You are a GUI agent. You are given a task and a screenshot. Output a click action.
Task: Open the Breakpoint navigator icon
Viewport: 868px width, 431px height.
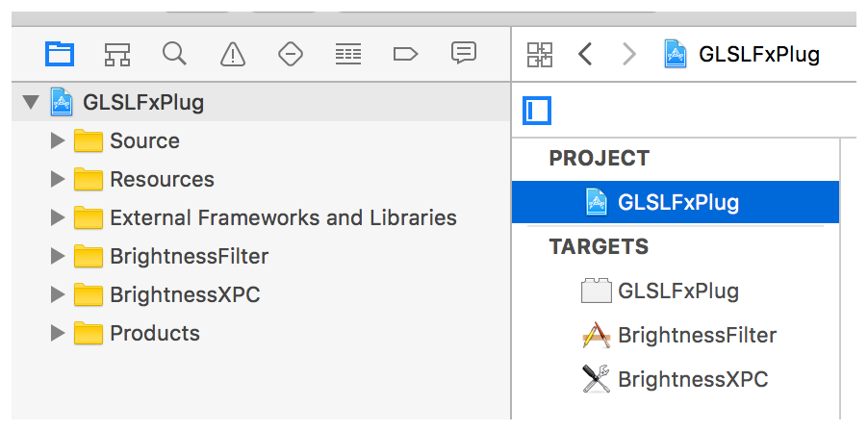click(405, 54)
